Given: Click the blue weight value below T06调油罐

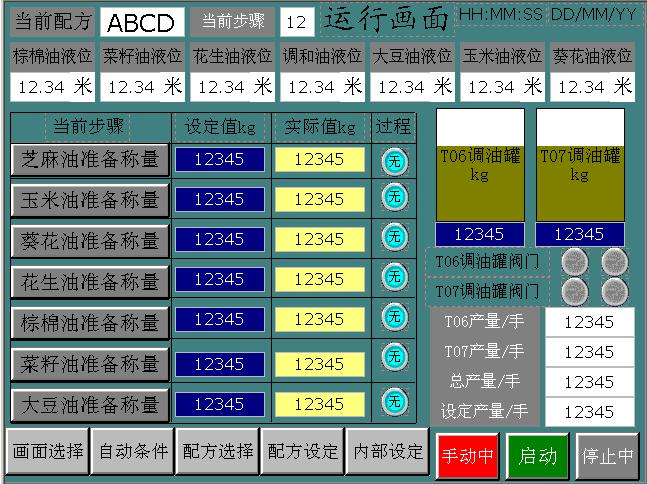Looking at the screenshot, I should coord(480,234).
